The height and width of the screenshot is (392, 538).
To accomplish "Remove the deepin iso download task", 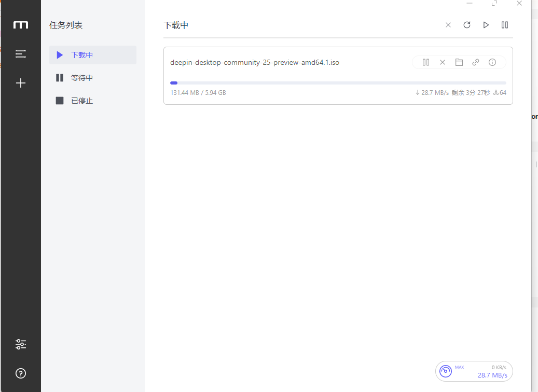I will coord(443,62).
